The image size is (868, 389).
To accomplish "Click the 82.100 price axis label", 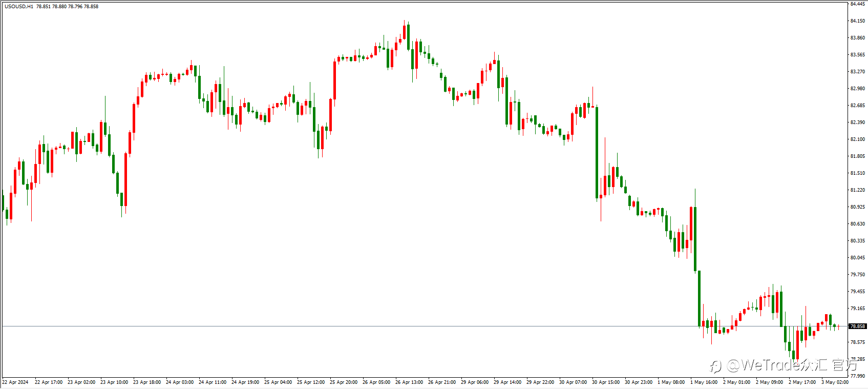I will [858, 139].
